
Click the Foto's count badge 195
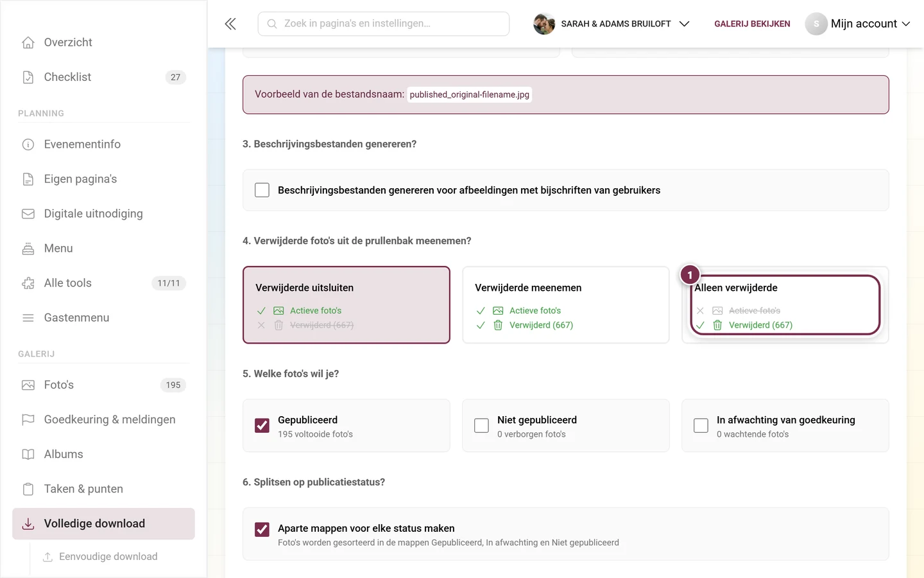coord(173,385)
